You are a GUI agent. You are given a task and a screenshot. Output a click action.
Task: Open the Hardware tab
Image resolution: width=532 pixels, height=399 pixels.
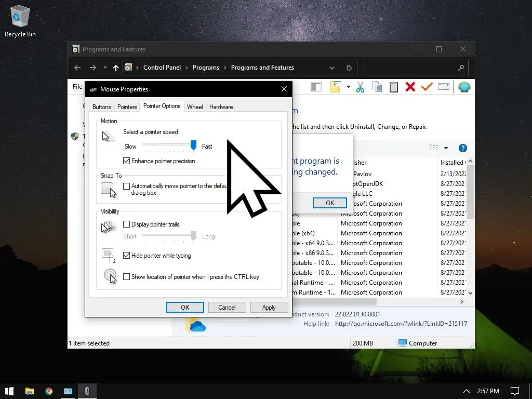(x=221, y=107)
